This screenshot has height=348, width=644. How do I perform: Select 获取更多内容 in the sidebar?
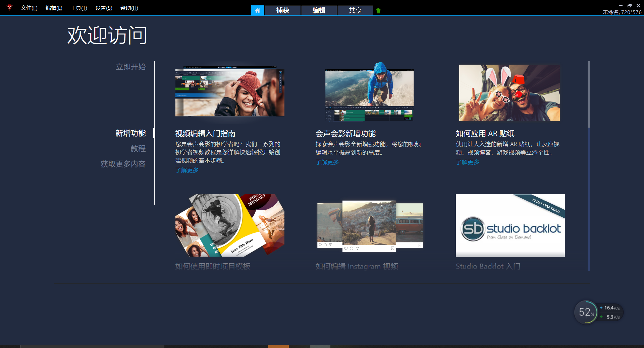click(123, 164)
